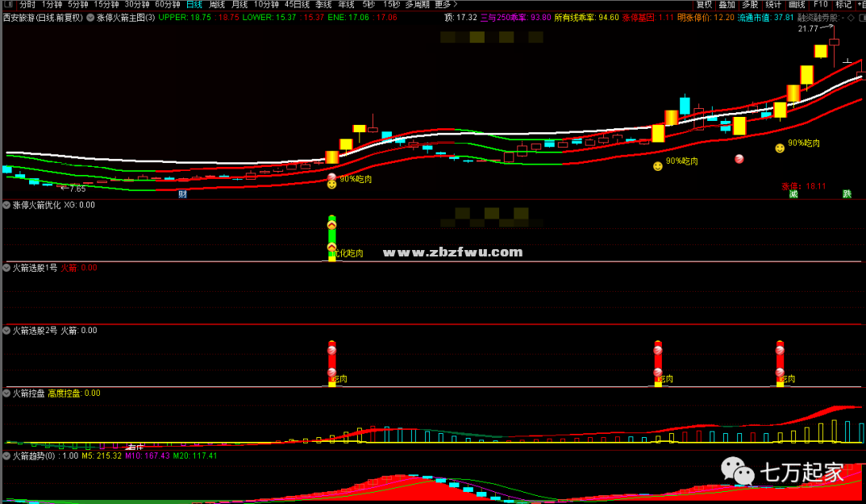The image size is (866, 504).
Task: Click second 吃肉 red signal bar
Action: 658,364
